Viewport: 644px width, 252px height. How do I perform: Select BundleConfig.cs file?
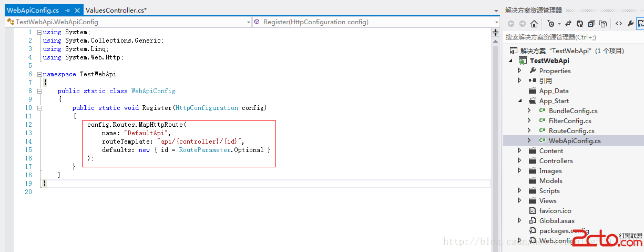[x=573, y=110]
